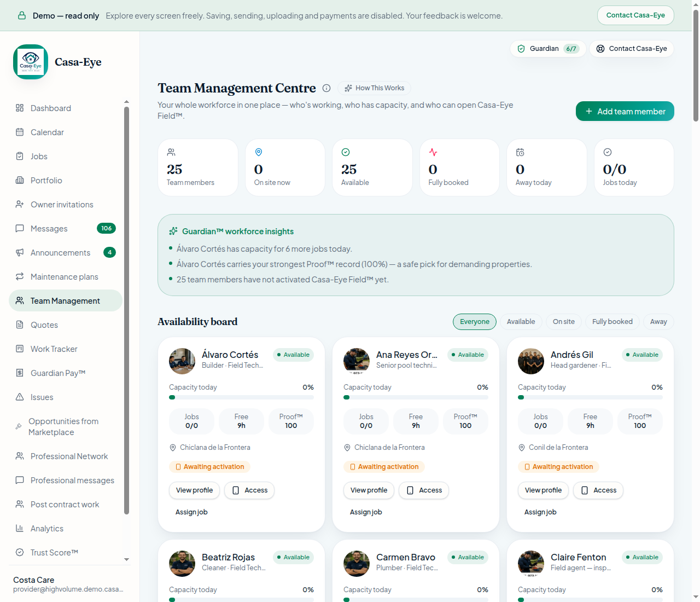Viewport: 700px width, 602px height.
Task: Filter availability board by Away
Action: 658,322
